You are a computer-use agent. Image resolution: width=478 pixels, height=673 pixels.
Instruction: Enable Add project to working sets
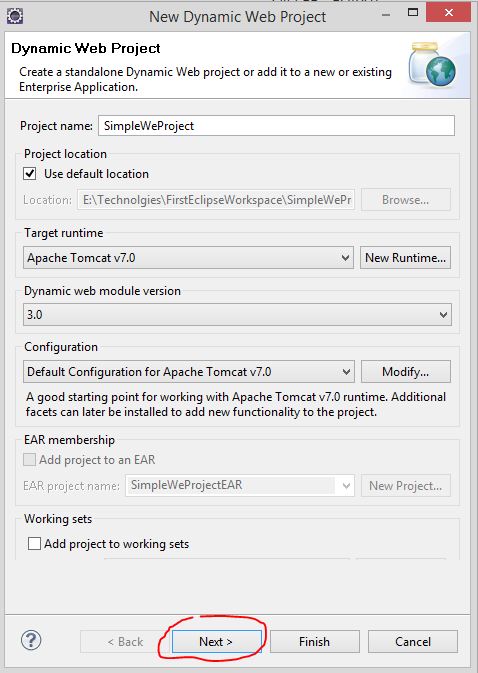34,543
